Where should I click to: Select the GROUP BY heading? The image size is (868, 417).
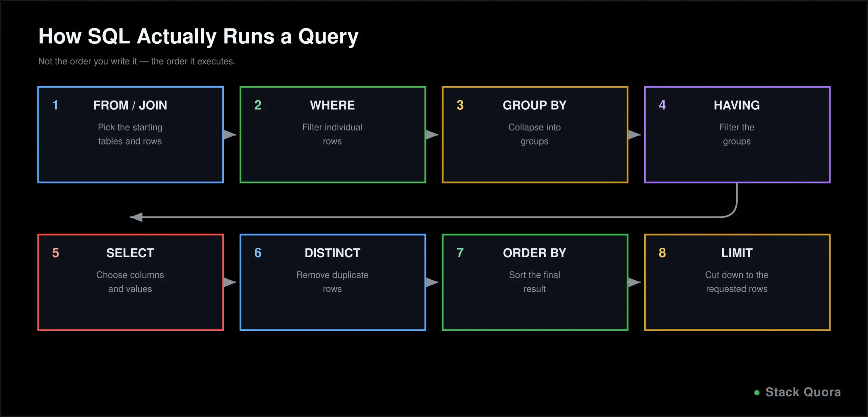click(535, 105)
